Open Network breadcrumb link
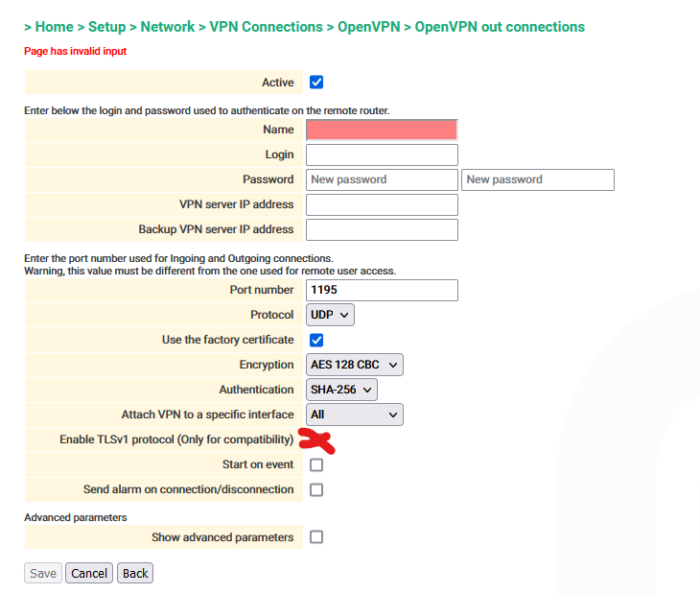The height and width of the screenshot is (594, 700). [x=167, y=27]
